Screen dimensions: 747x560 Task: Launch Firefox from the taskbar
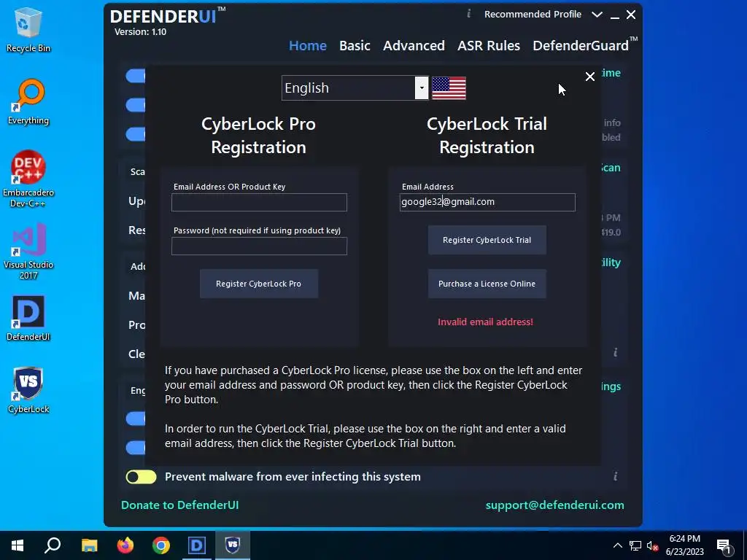tap(125, 545)
